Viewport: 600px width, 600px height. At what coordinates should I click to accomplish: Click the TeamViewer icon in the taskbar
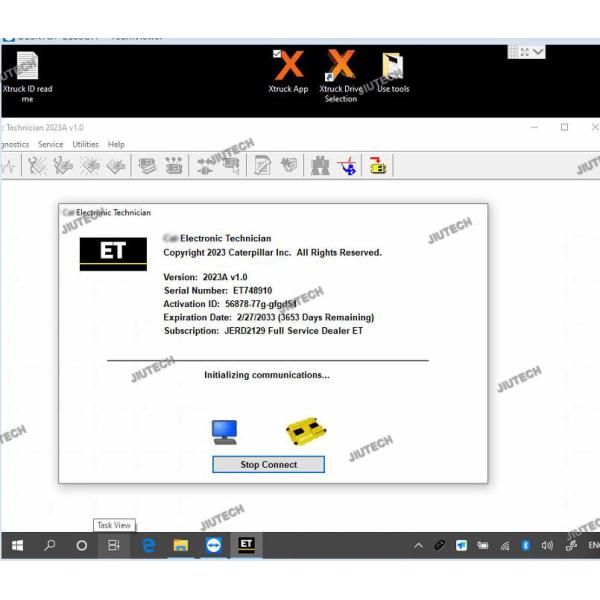(x=213, y=545)
